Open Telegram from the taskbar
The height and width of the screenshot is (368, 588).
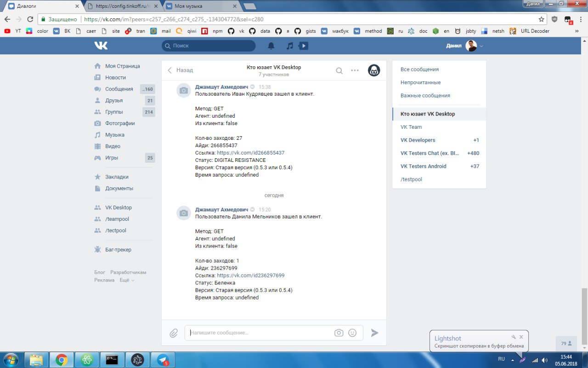pos(163,359)
